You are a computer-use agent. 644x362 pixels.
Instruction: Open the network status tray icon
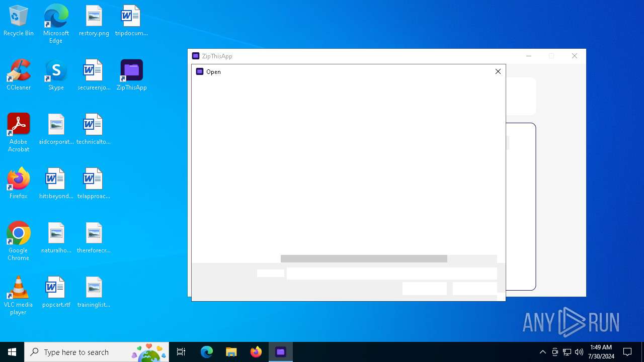(567, 352)
